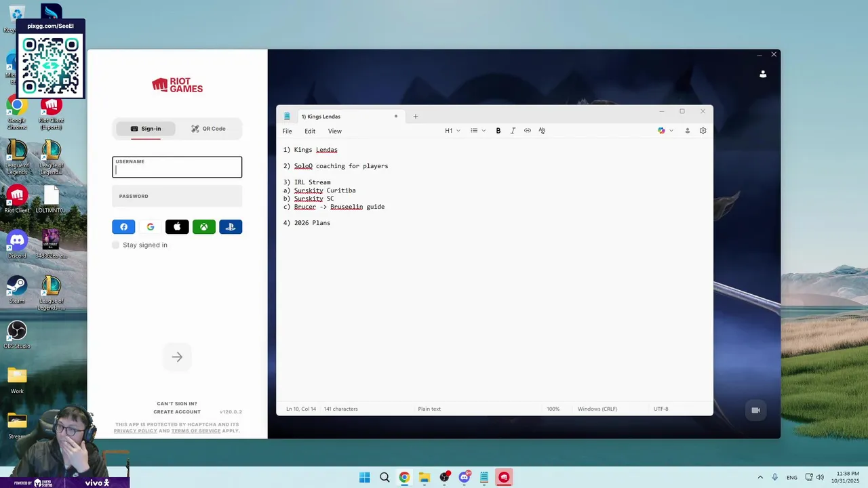
Task: Open Windows (CRLF) line ending option
Action: [597, 409]
